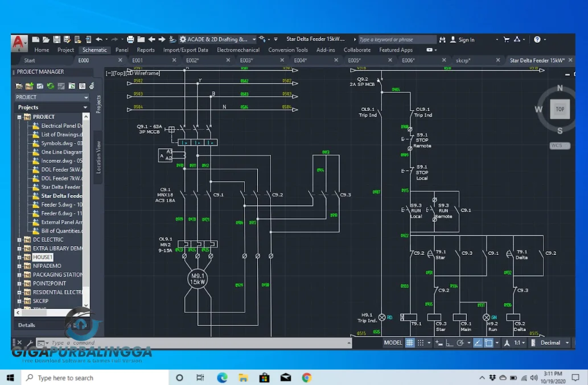The image size is (588, 385).
Task: Refresh the project list
Action: coord(50,85)
